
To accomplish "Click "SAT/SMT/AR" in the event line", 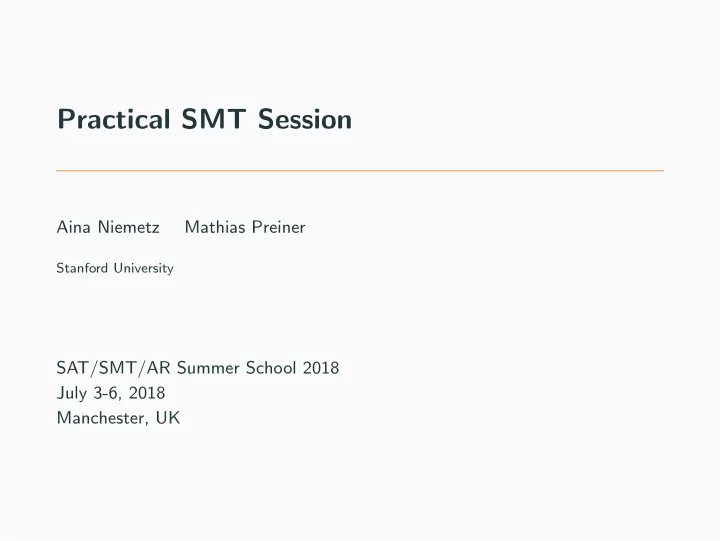I will coord(113,368).
